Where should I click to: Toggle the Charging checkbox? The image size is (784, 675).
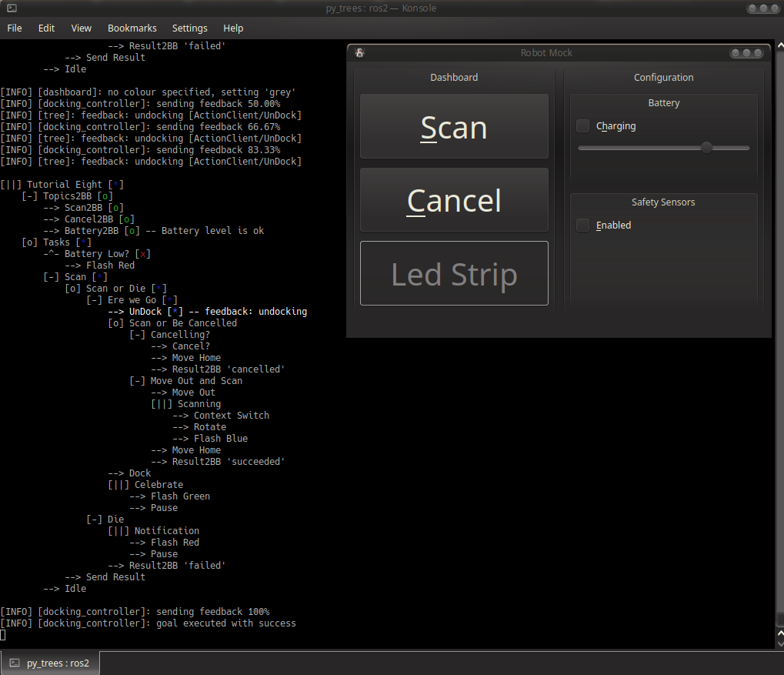pyautogui.click(x=583, y=126)
